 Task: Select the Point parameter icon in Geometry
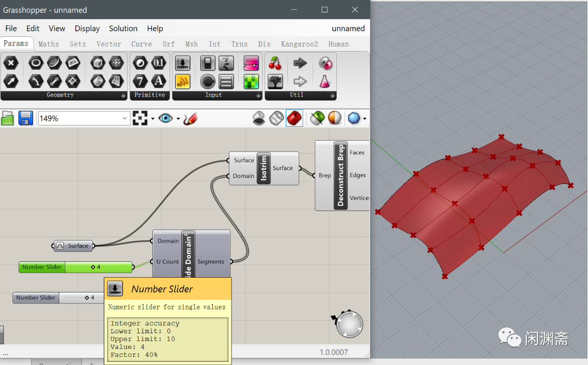pyautogui.click(x=11, y=63)
